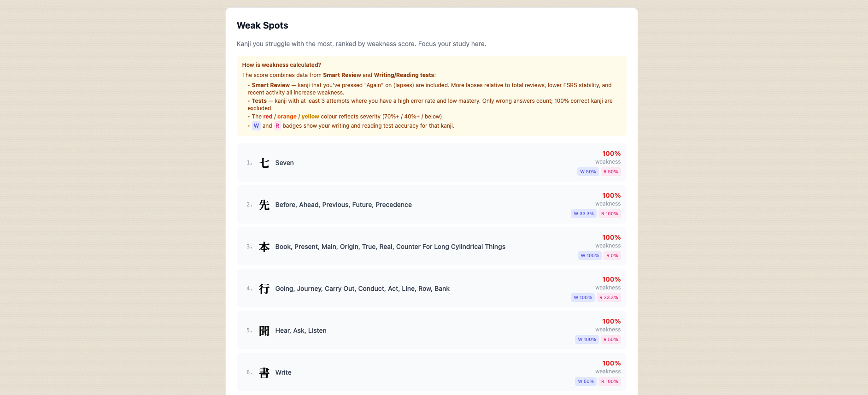
Task: Click the 100% weakness score for 書
Action: pos(611,363)
